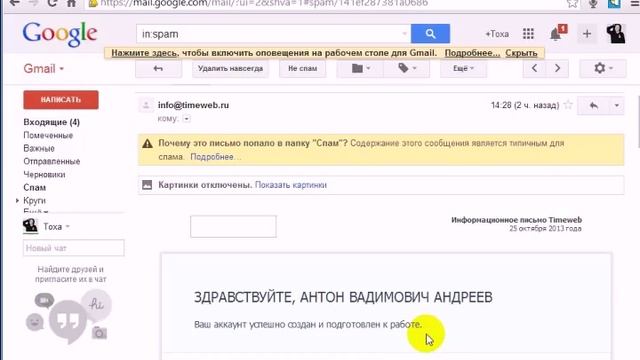640x360 pixels.
Task: Open Входящие (4) folder
Action: tap(51, 122)
